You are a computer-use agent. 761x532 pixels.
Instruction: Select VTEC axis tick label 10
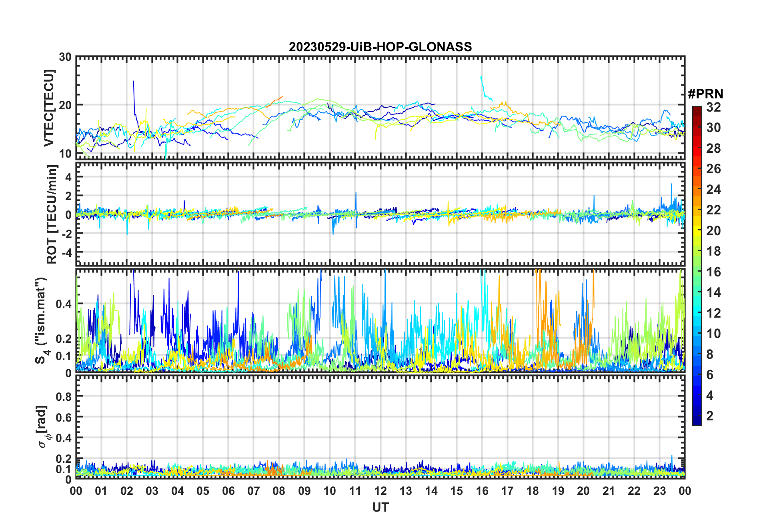(65, 154)
